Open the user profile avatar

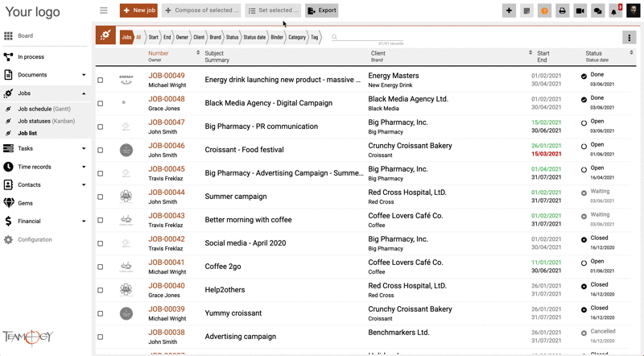point(633,10)
